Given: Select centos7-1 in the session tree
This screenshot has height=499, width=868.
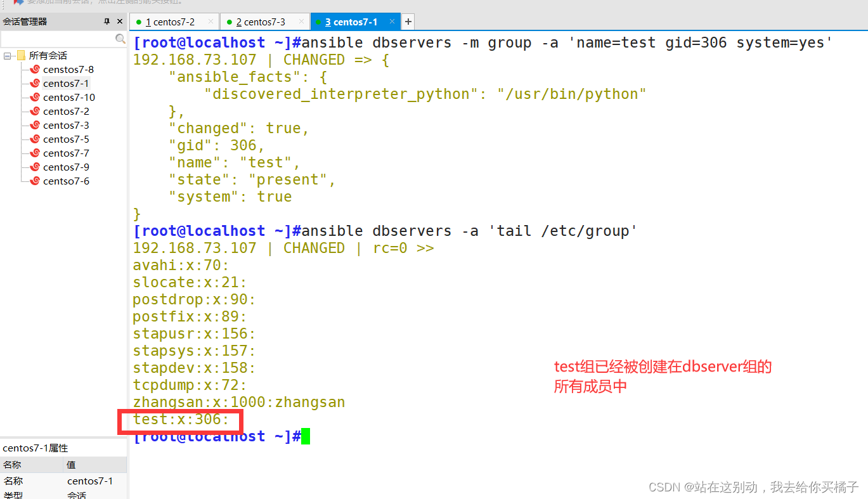Looking at the screenshot, I should point(67,84).
